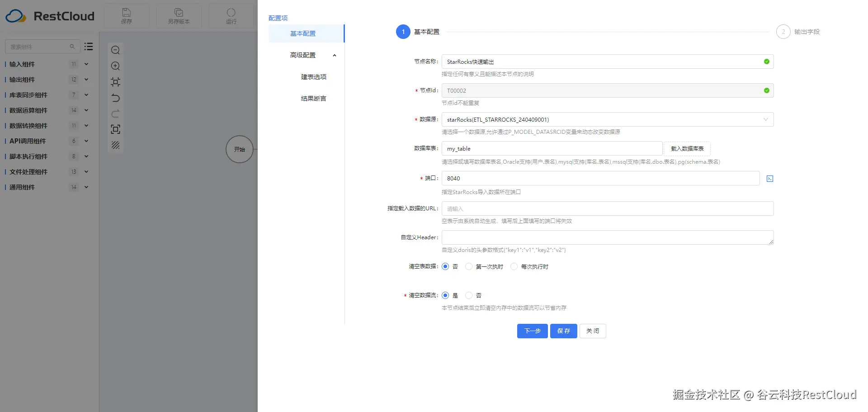This screenshot has width=868, height=412.
Task: Expand the 输出组件 group
Action: coord(86,80)
